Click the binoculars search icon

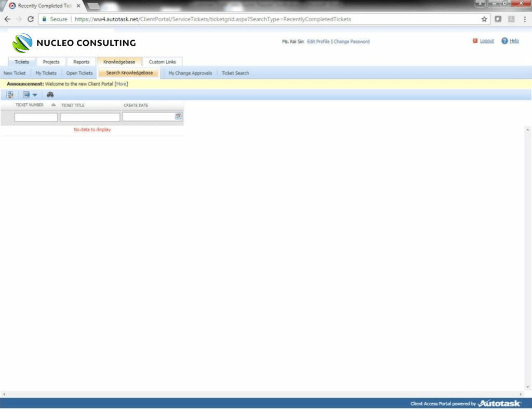point(50,95)
